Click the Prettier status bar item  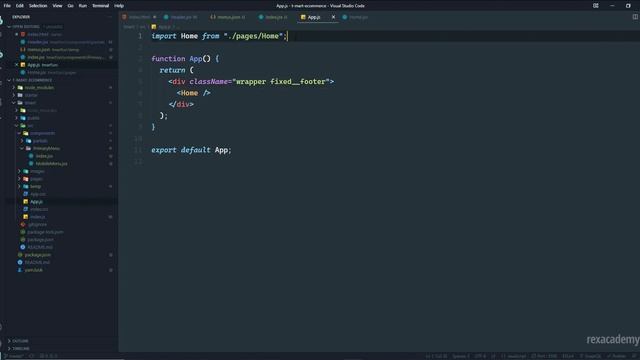[x=616, y=356]
